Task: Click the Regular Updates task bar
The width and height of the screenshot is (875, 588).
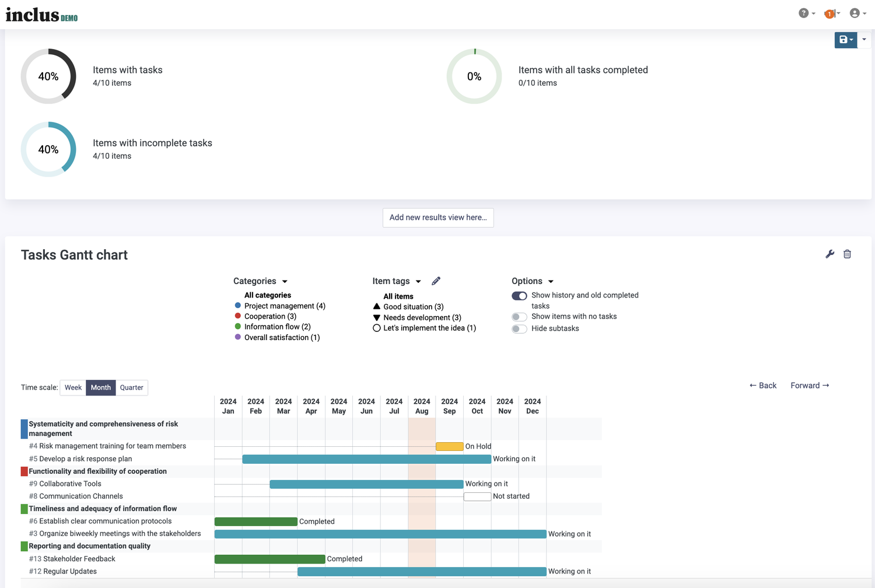Action: pyautogui.click(x=422, y=572)
